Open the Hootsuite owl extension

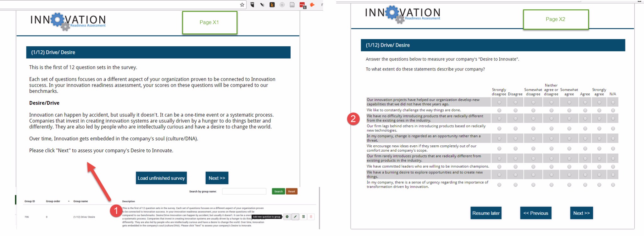(252, 5)
